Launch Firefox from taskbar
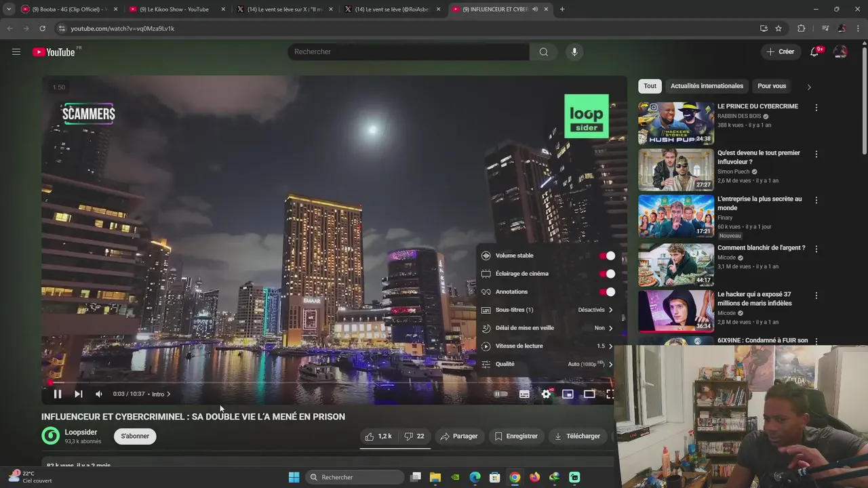This screenshot has width=868, height=488. tap(534, 477)
